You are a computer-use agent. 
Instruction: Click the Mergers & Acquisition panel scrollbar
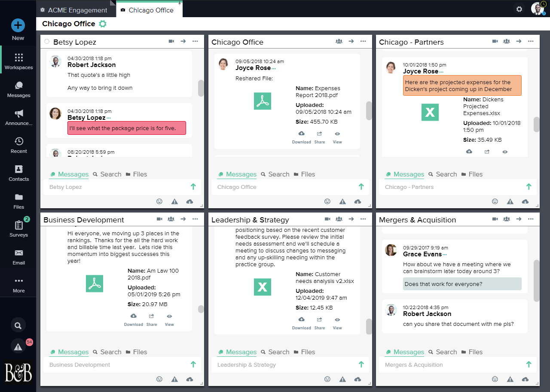tap(536, 281)
